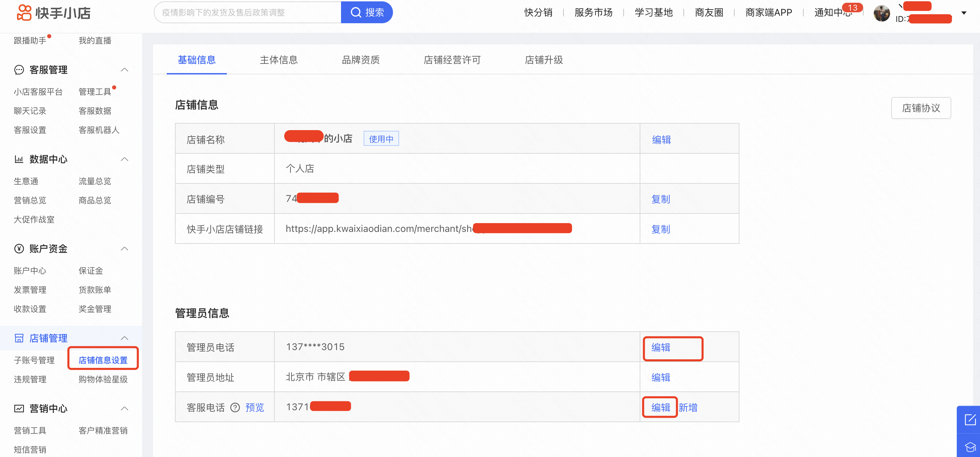The height and width of the screenshot is (457, 980).
Task: Open 我的直播 in sidebar
Action: [95, 41]
